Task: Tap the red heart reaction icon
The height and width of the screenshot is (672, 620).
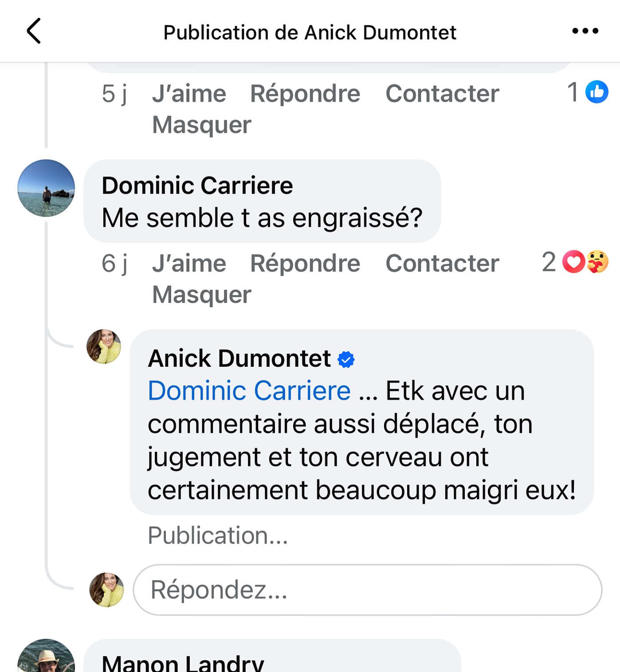Action: click(x=573, y=262)
